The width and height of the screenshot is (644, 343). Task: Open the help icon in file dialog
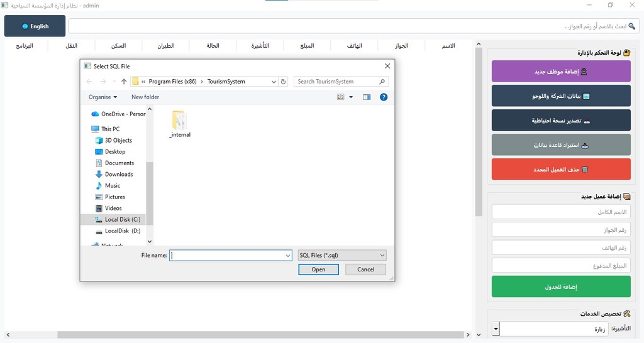tap(384, 97)
